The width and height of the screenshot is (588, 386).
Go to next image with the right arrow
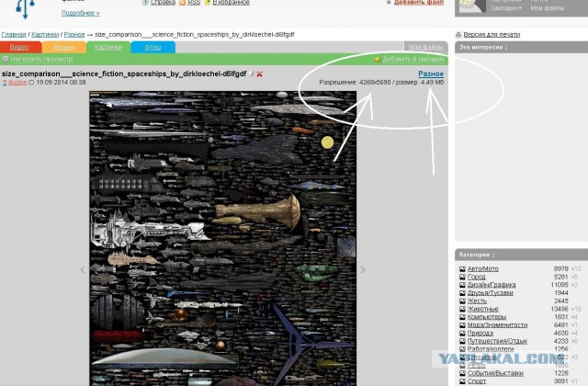(363, 269)
